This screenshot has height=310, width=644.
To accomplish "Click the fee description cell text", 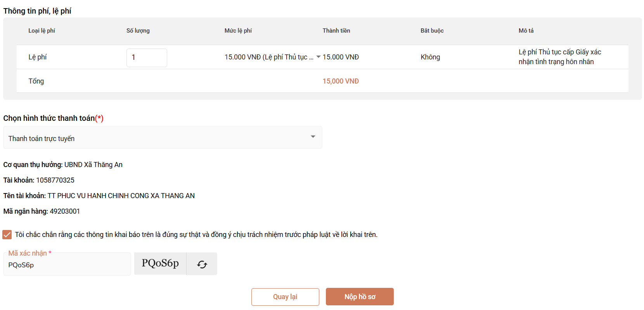I will coord(559,57).
